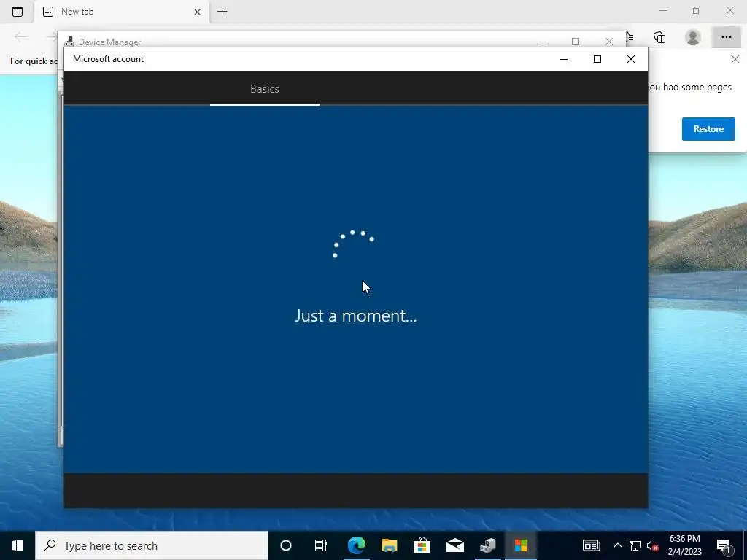Open Microsoft Store from the taskbar
Screen dimensions: 747x560
tap(422, 545)
